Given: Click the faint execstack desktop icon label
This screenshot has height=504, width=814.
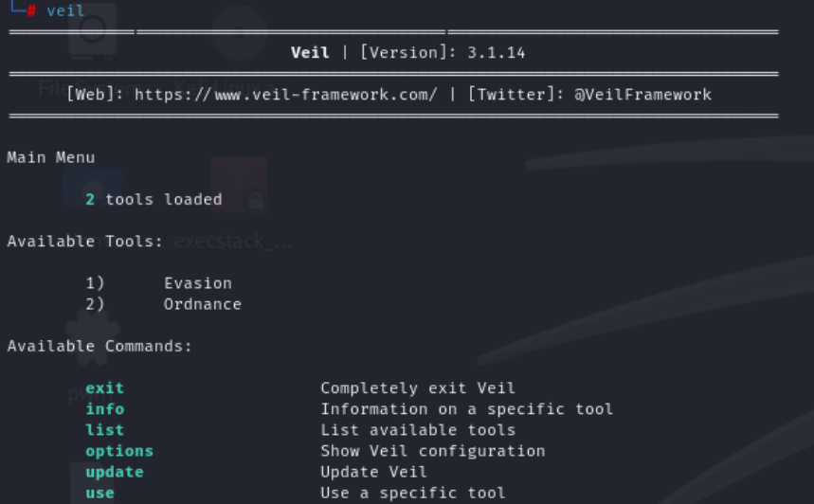Looking at the screenshot, I should point(234,242).
